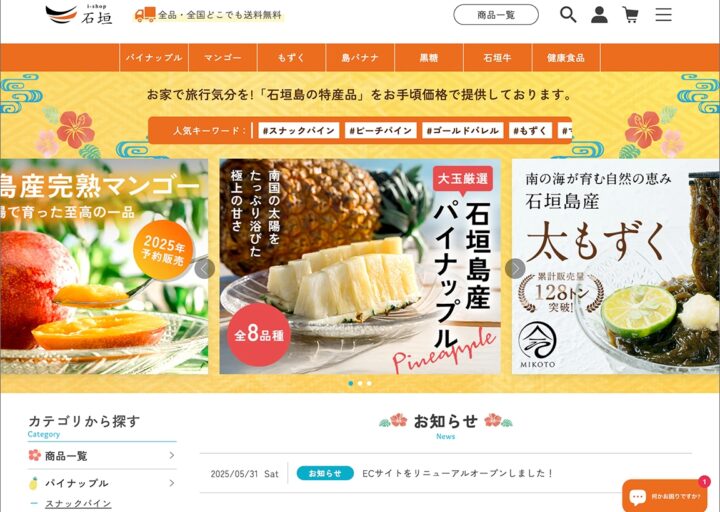This screenshot has width=720, height=512.
Task: Open the マンゴー navigation tab
Action: pyautogui.click(x=223, y=57)
